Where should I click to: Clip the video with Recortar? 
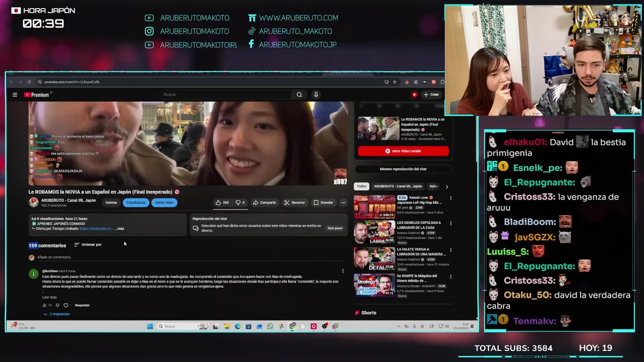295,203
